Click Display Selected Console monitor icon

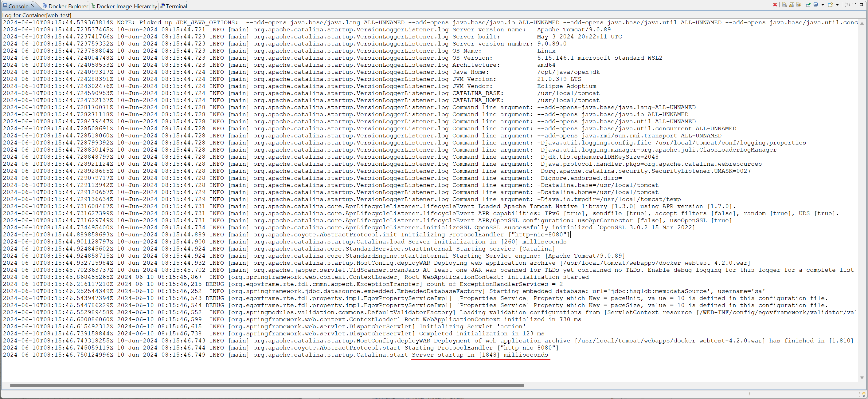(x=816, y=5)
